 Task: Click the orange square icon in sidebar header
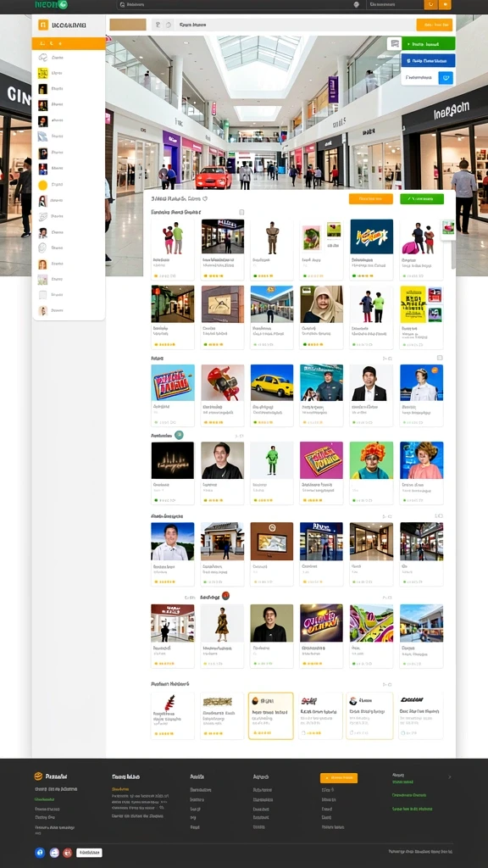tap(43, 25)
